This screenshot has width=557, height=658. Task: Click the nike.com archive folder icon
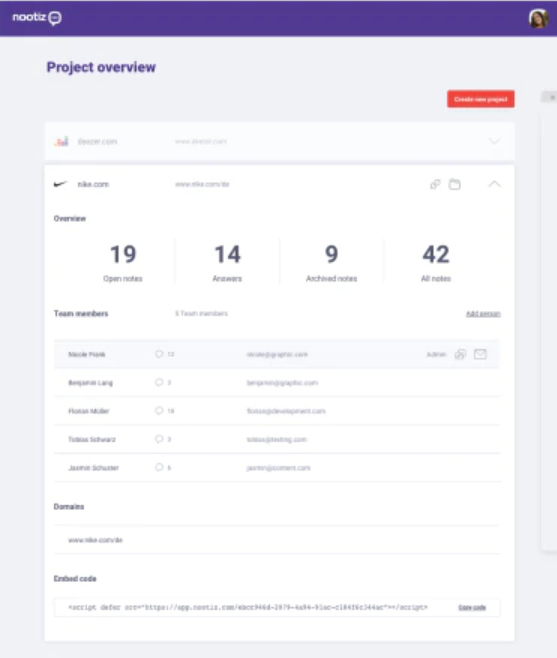(x=455, y=184)
